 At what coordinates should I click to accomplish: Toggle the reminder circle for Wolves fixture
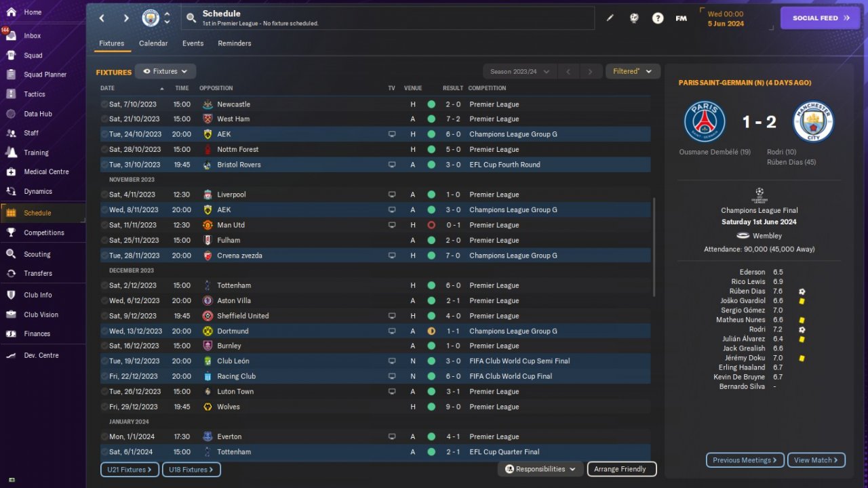[104, 407]
